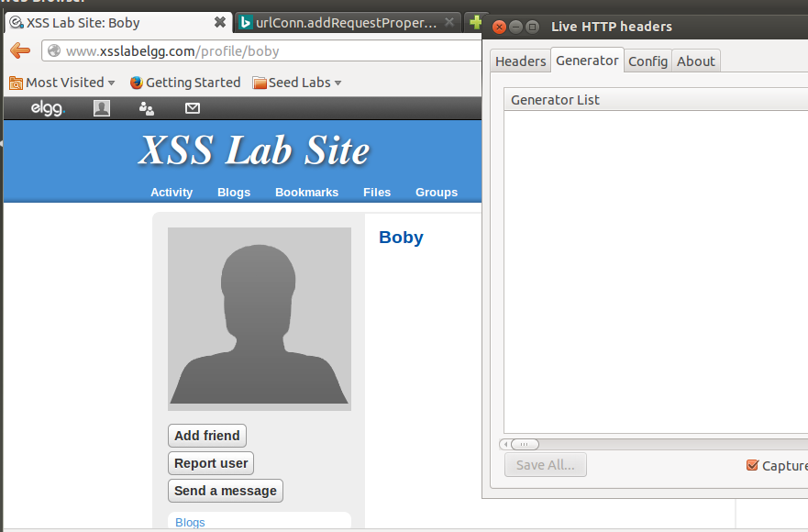Click the browser back arrow
This screenshot has height=532, width=808.
(20, 50)
